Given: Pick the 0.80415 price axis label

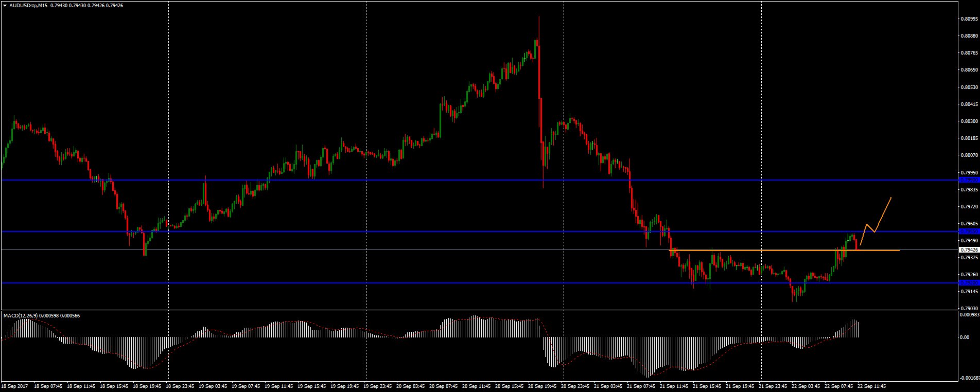Looking at the screenshot, I should 969,104.
